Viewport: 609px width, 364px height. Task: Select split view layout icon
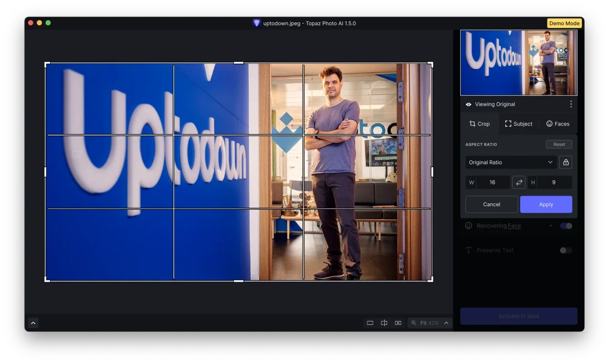384,323
